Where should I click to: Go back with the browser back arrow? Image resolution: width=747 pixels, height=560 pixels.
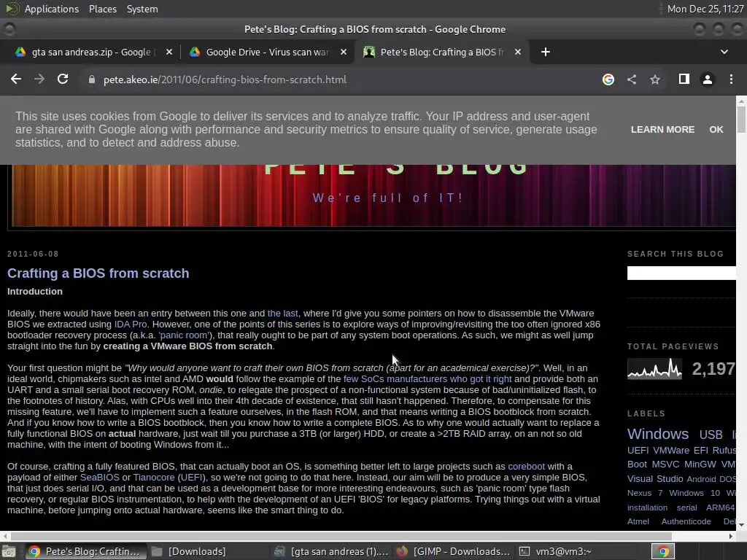16,79
